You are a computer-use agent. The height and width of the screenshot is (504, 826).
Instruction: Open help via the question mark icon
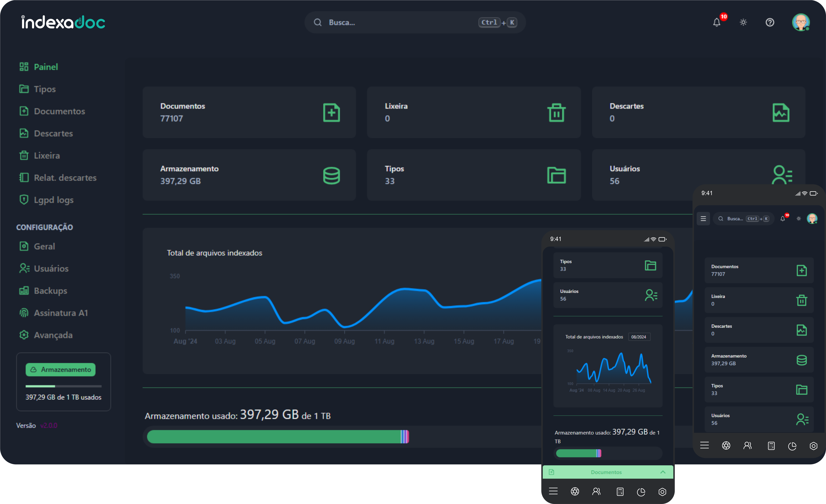pos(770,22)
